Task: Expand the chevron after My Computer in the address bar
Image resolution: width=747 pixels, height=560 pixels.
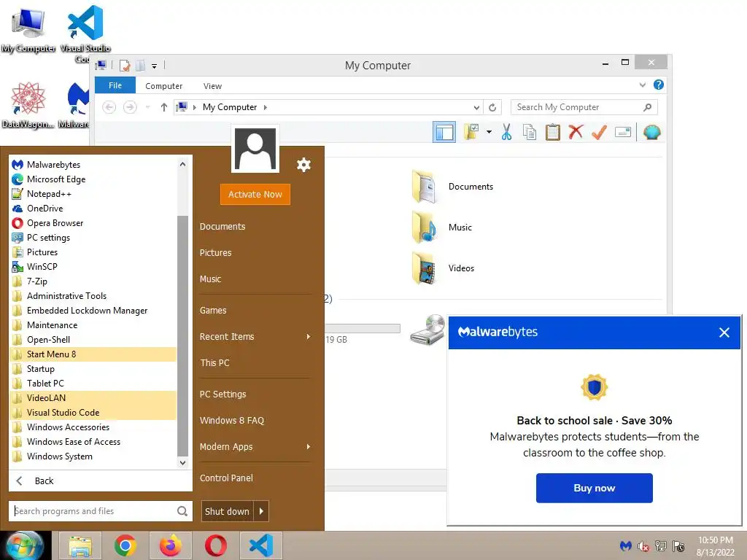Action: (266, 108)
